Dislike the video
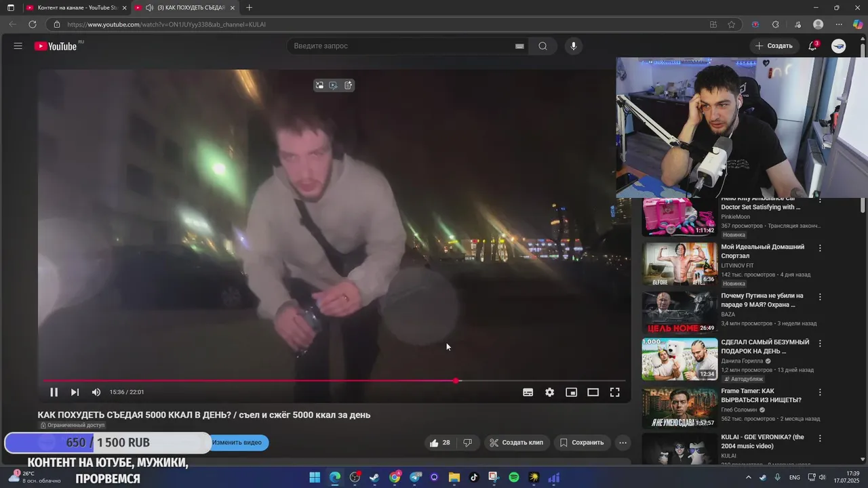 click(467, 443)
